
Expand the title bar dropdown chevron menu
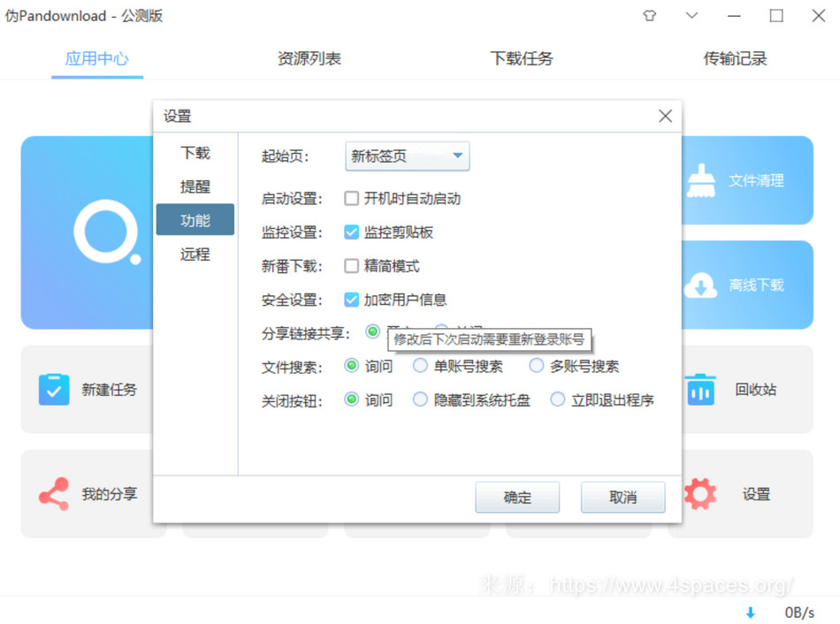pyautogui.click(x=692, y=16)
